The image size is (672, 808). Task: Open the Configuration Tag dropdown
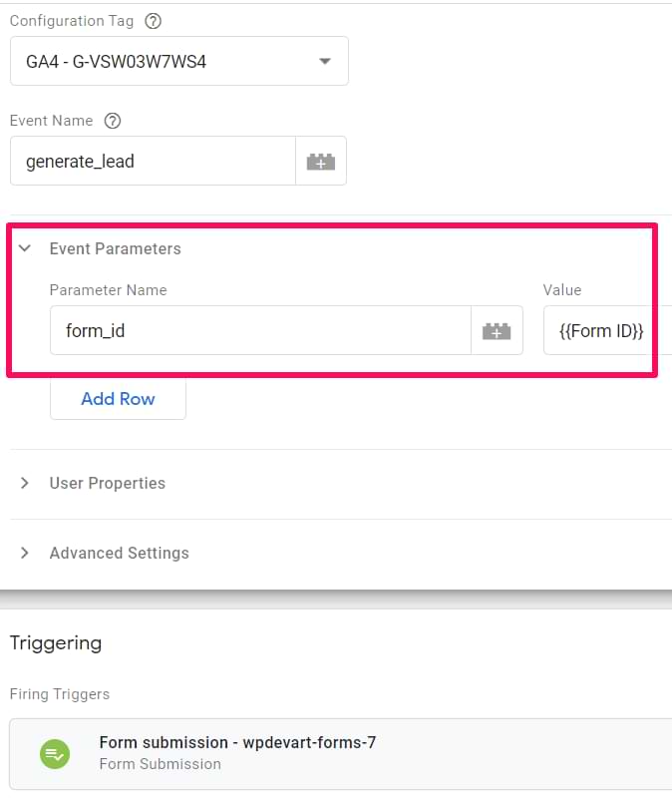pyautogui.click(x=324, y=61)
